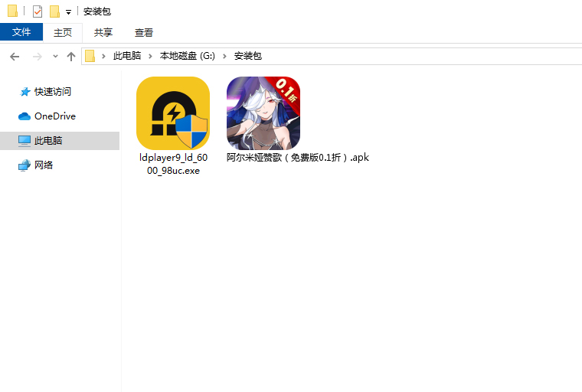Select the ldplayer9 installer exe icon

click(x=172, y=113)
